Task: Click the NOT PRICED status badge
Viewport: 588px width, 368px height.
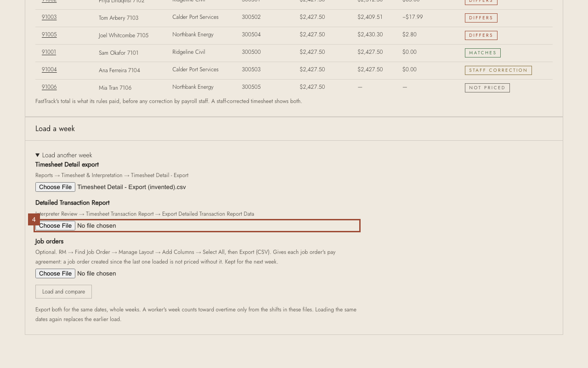Action: pos(487,88)
